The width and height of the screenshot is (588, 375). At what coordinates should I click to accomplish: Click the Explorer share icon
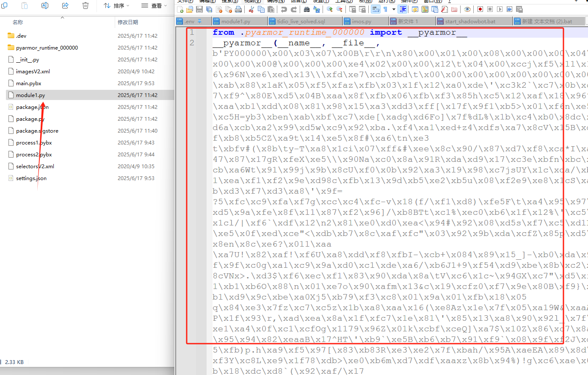(65, 6)
